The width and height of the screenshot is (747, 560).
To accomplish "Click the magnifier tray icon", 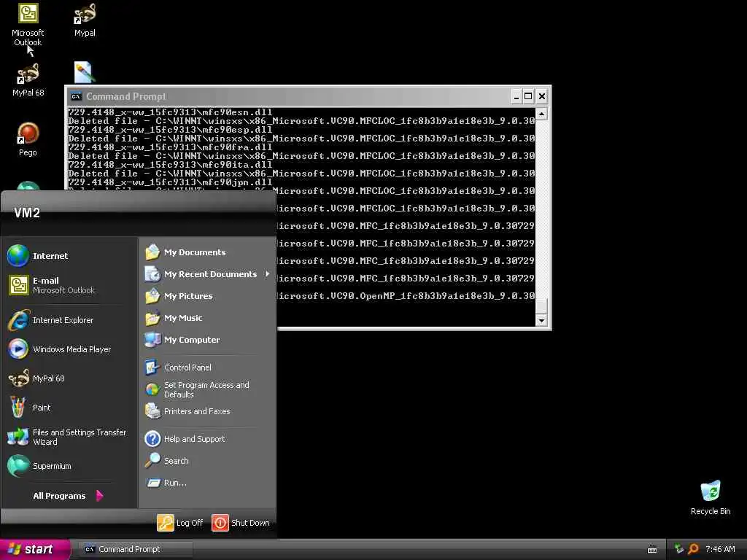I will tap(694, 549).
